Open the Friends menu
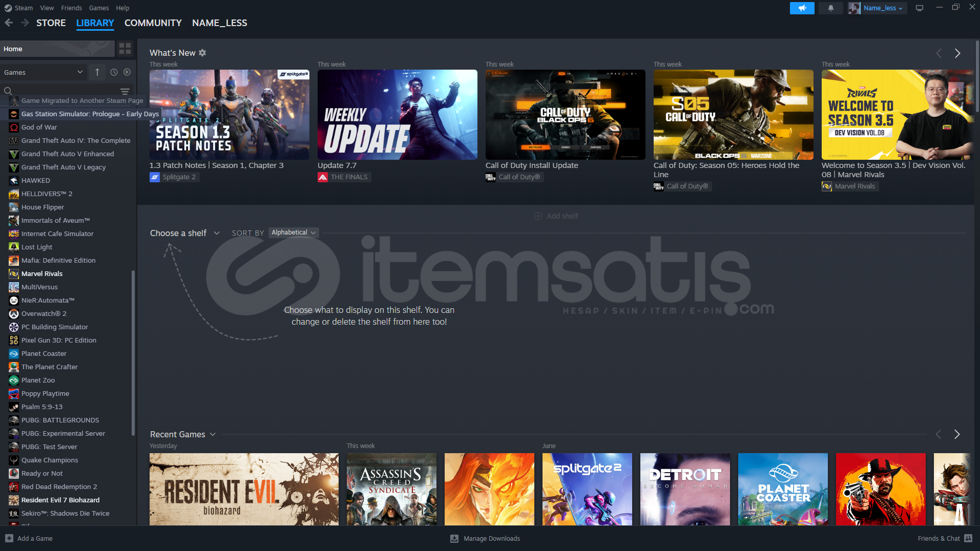Image resolution: width=980 pixels, height=551 pixels. point(71,8)
